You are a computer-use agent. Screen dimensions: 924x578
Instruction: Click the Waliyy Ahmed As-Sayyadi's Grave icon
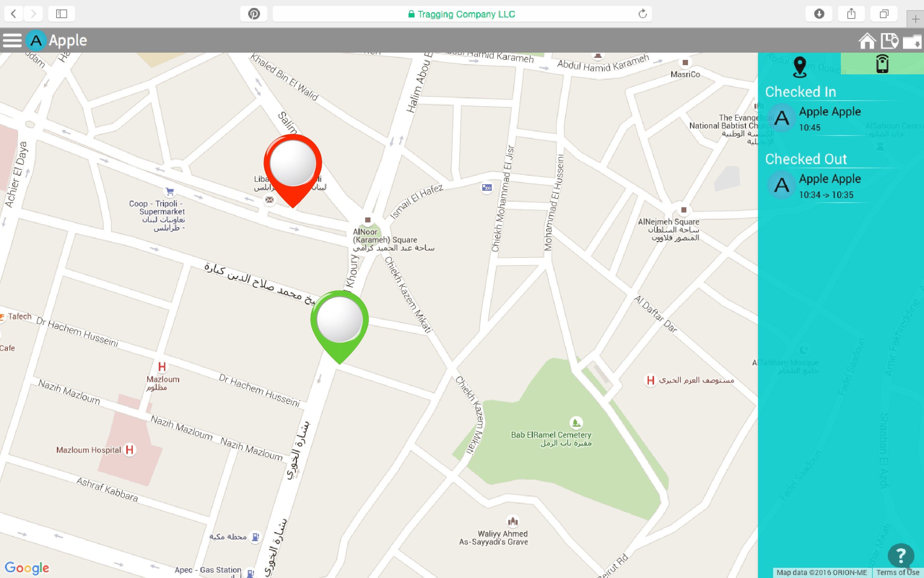512,521
